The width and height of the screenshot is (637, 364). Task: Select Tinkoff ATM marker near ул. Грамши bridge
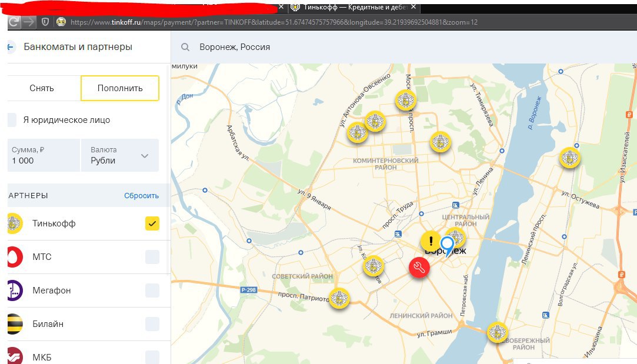pyautogui.click(x=497, y=332)
